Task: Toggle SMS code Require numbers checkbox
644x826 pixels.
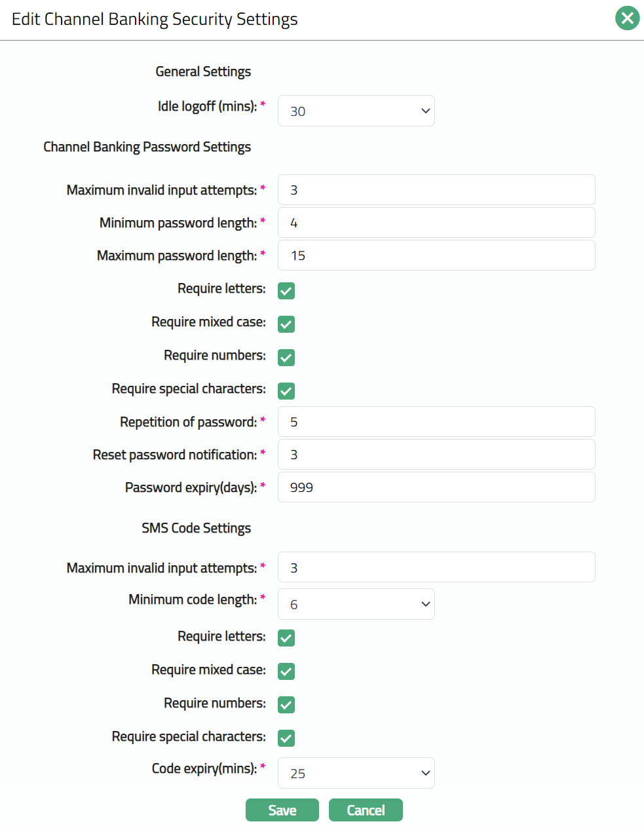Action: point(286,705)
